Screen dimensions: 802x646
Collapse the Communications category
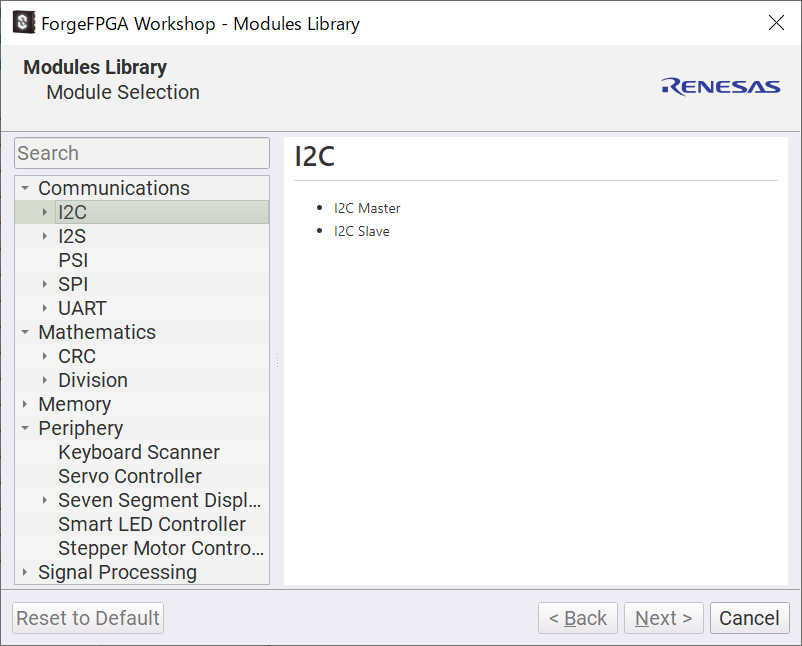[25, 188]
